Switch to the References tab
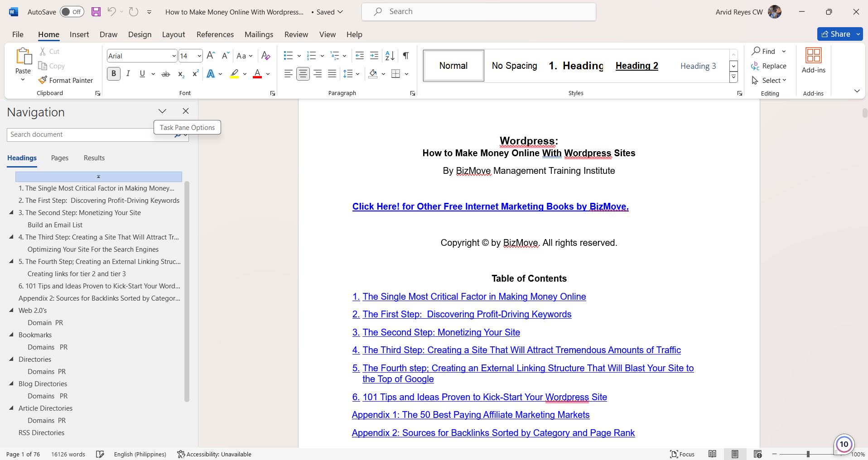The image size is (868, 460). click(x=215, y=34)
